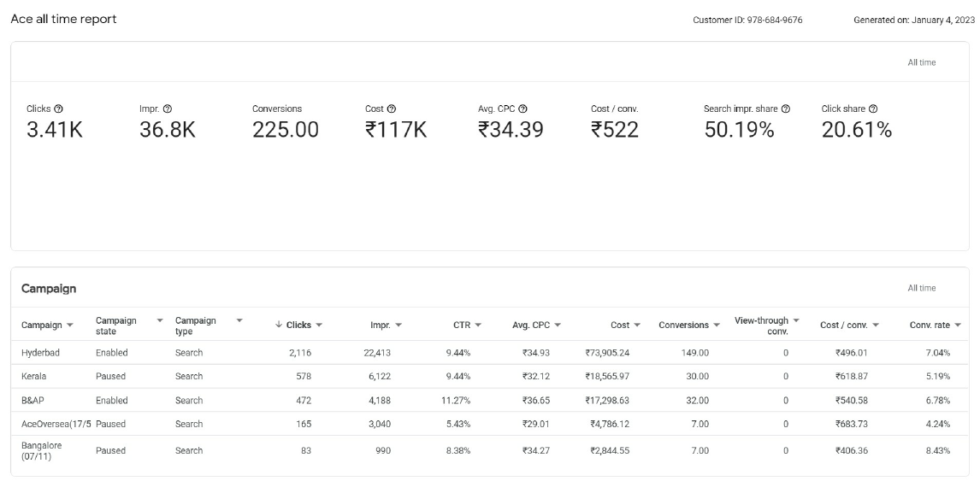Select the AceOversea(17/5 campaign name
Viewport: 980px width, 487px height.
(x=56, y=424)
